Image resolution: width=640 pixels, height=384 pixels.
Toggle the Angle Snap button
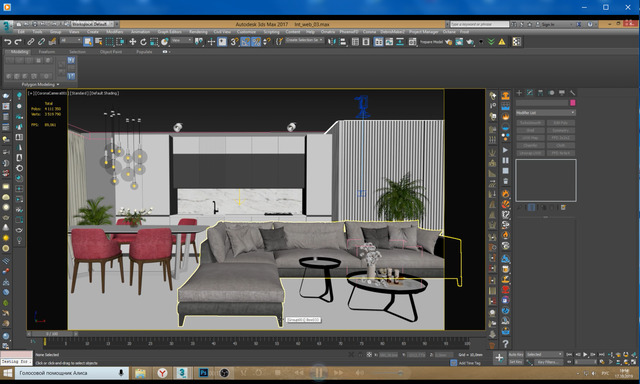click(245, 42)
